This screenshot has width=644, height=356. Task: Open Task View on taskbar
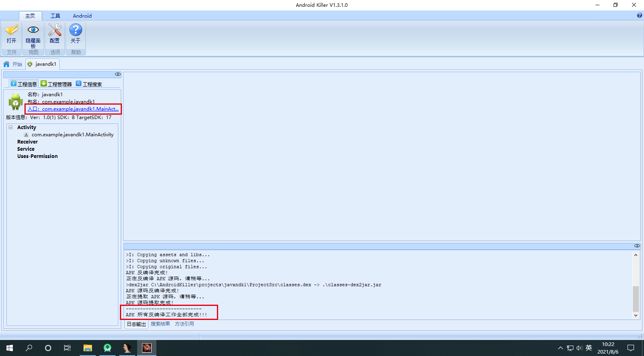click(67, 348)
